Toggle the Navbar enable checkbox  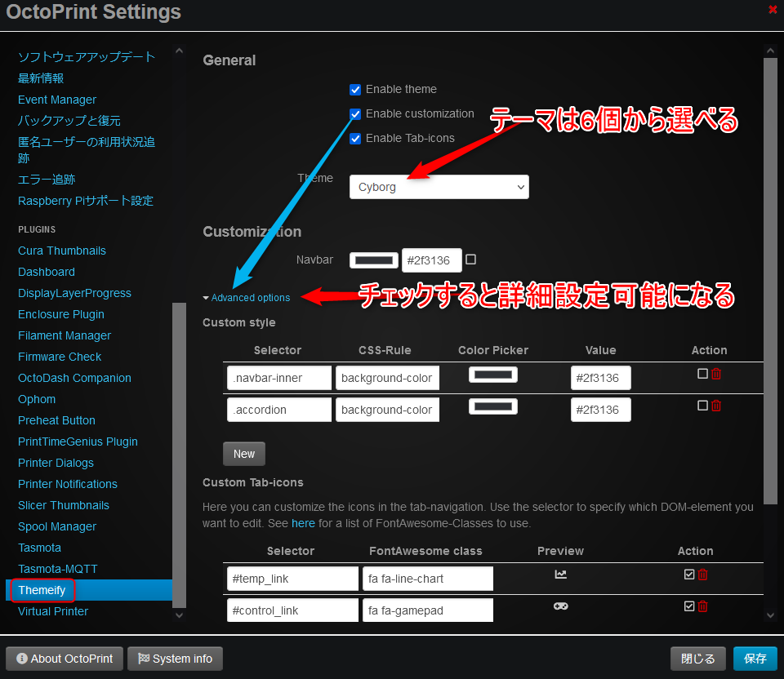pos(470,260)
